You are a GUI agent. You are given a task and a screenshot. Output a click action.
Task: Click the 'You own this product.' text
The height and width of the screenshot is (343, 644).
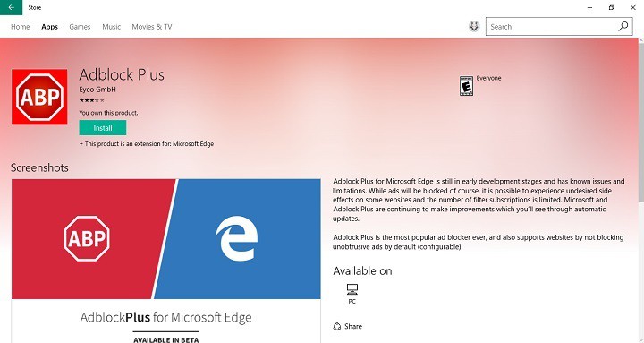tap(108, 113)
